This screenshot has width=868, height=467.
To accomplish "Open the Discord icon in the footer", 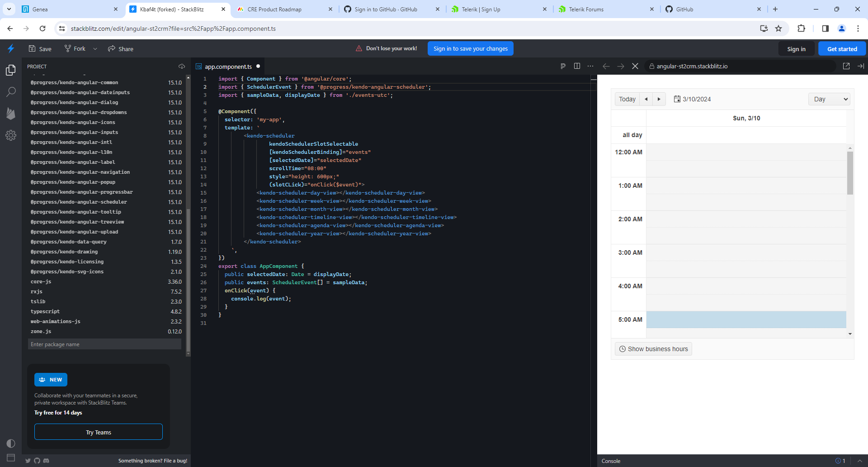I will pyautogui.click(x=46, y=461).
